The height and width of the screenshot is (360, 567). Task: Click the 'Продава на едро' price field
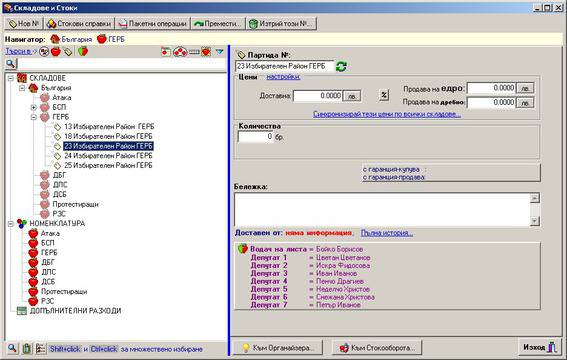point(491,88)
